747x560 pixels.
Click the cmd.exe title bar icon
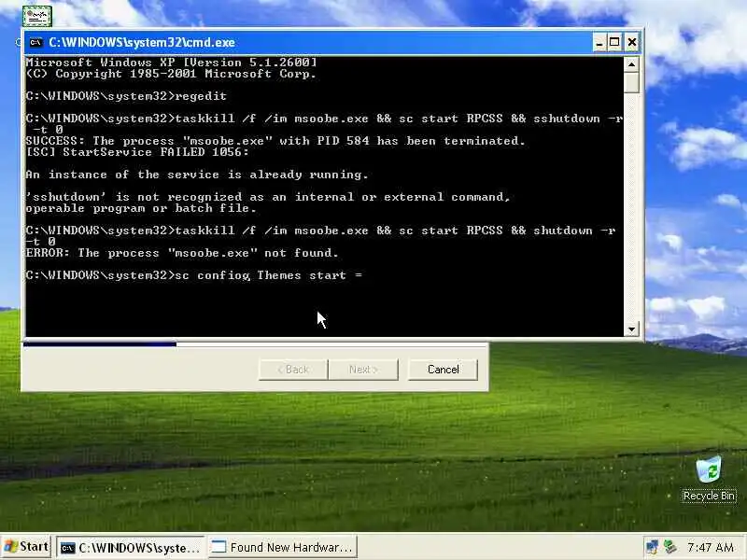click(x=35, y=42)
